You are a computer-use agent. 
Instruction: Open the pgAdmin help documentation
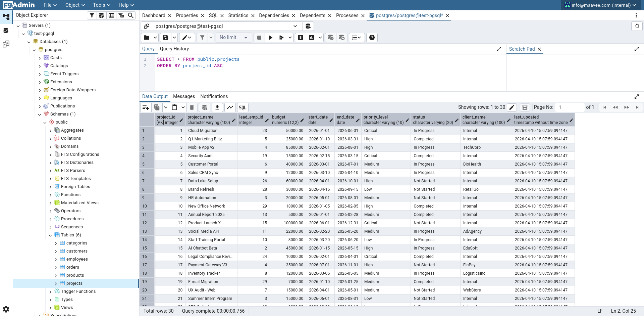pos(372,37)
